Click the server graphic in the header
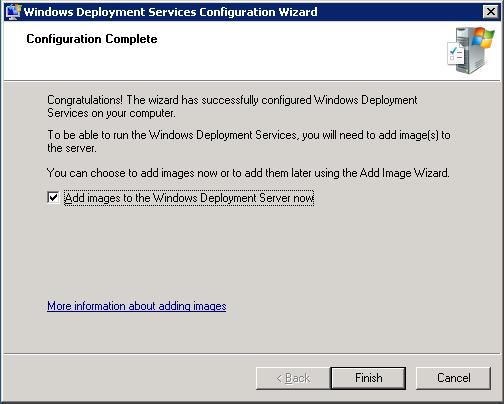Viewport: 504px width, 404px height. pyautogui.click(x=471, y=50)
